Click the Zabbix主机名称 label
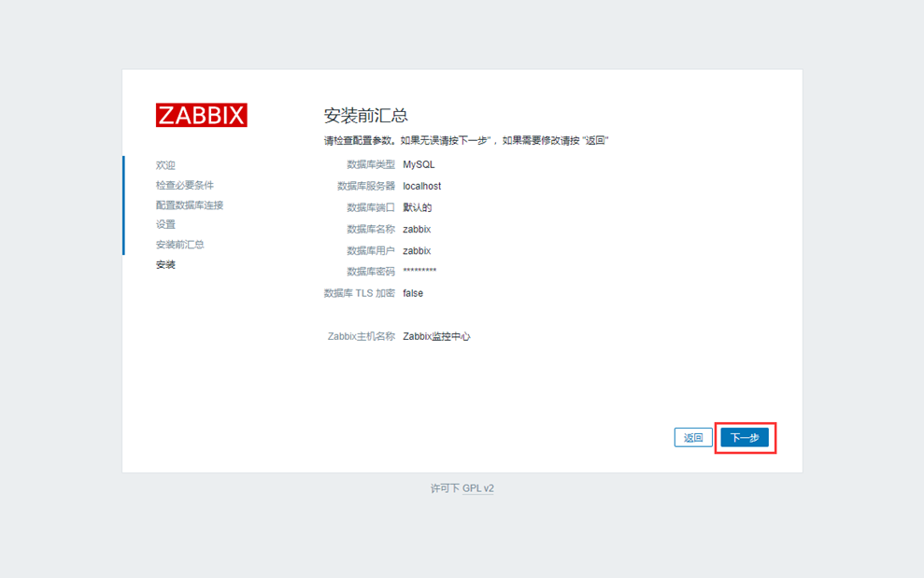The image size is (924, 578). point(362,336)
